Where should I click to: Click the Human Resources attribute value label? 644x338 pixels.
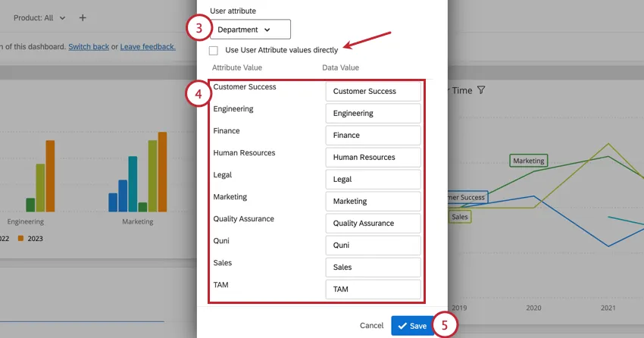click(x=245, y=153)
